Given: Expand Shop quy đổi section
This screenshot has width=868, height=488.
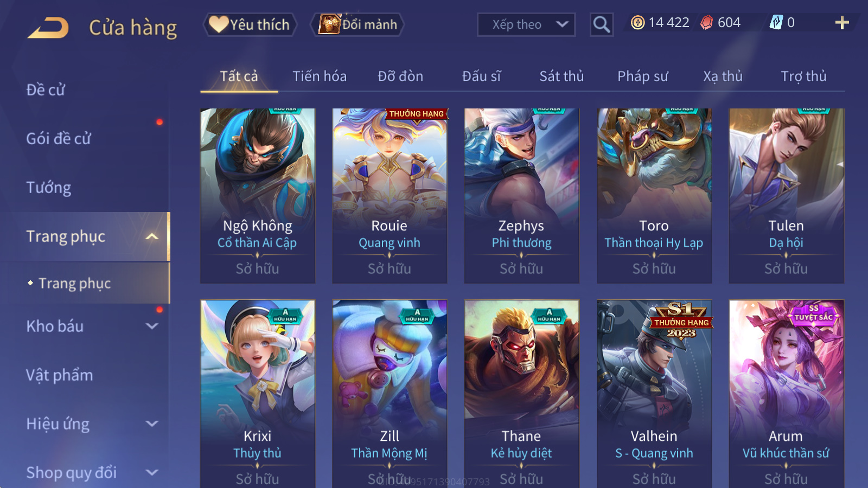Looking at the screenshot, I should [152, 473].
